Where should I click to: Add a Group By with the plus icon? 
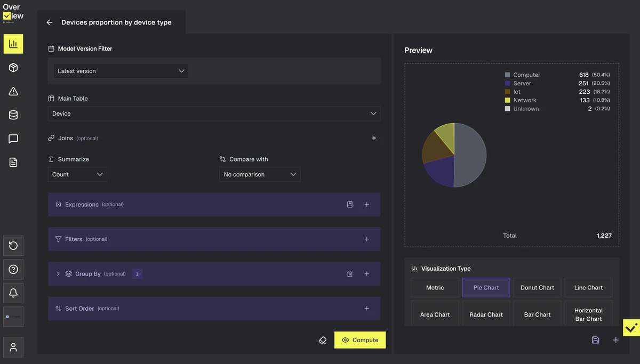click(366, 274)
